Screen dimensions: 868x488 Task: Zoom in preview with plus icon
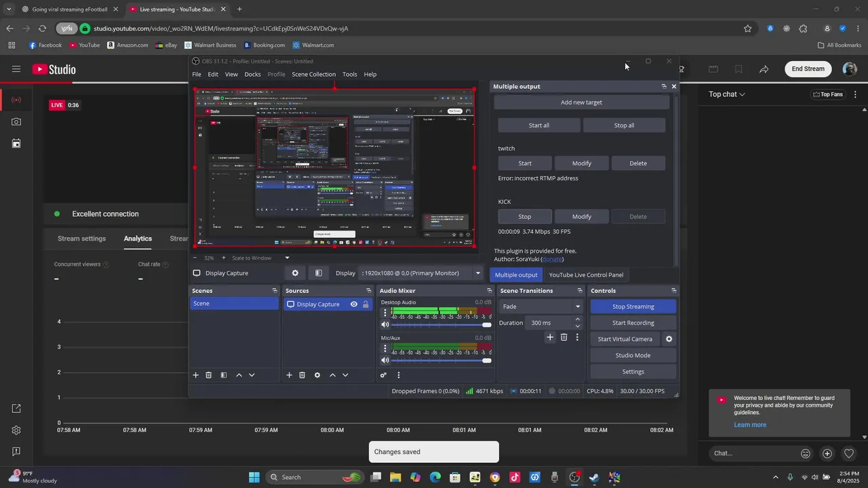pyautogui.click(x=223, y=258)
